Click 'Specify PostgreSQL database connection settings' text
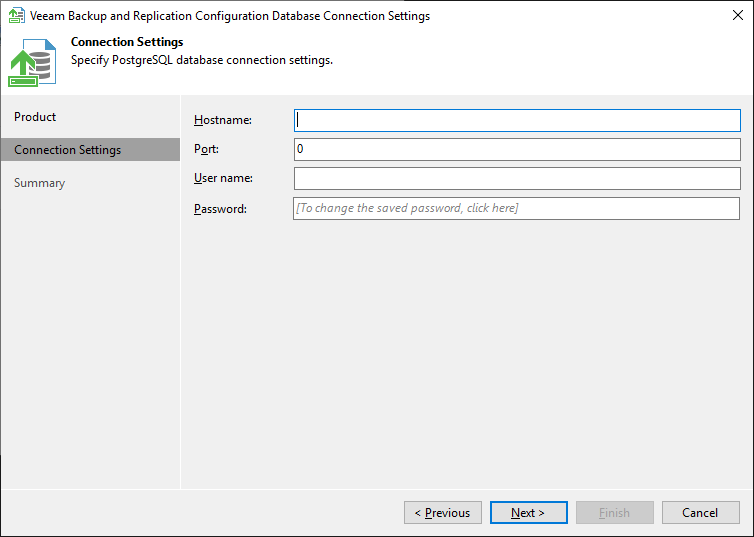 point(202,60)
